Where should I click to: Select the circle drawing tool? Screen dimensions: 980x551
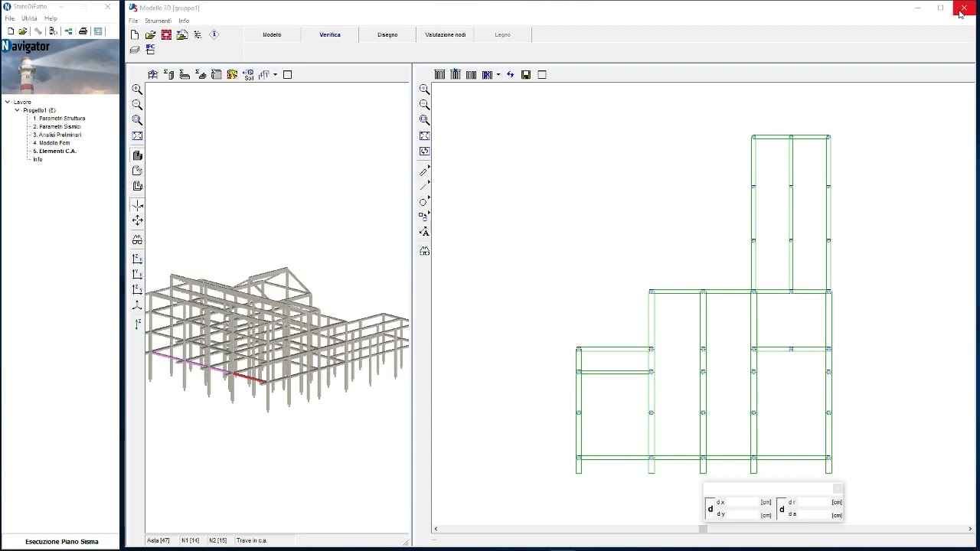[x=424, y=201]
